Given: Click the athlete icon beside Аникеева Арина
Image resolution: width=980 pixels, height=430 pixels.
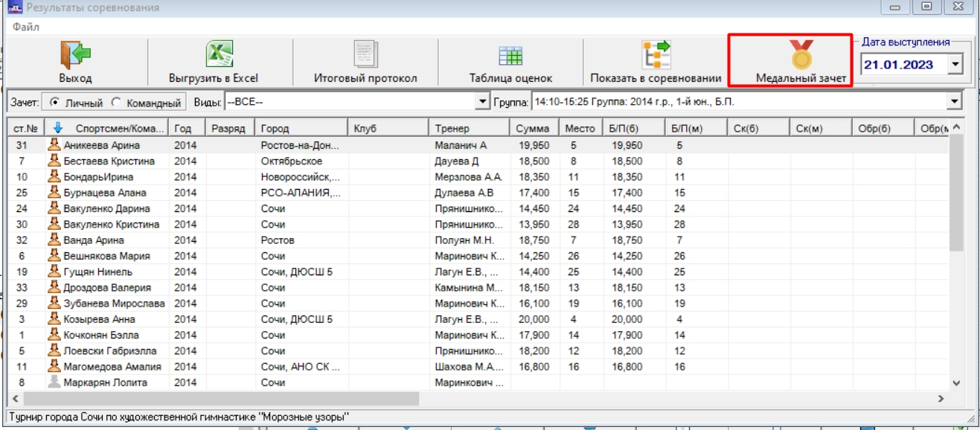Looking at the screenshot, I should coord(54,146).
